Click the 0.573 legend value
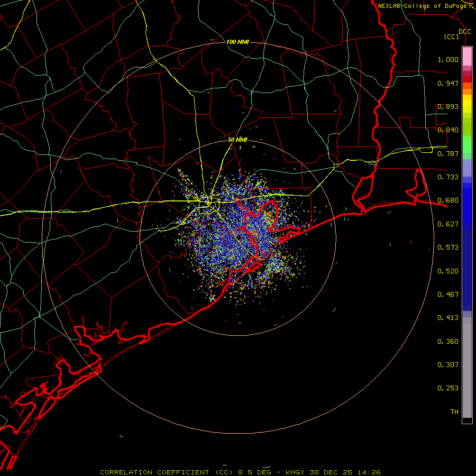Image resolution: width=476 pixels, height=476 pixels. (448, 248)
